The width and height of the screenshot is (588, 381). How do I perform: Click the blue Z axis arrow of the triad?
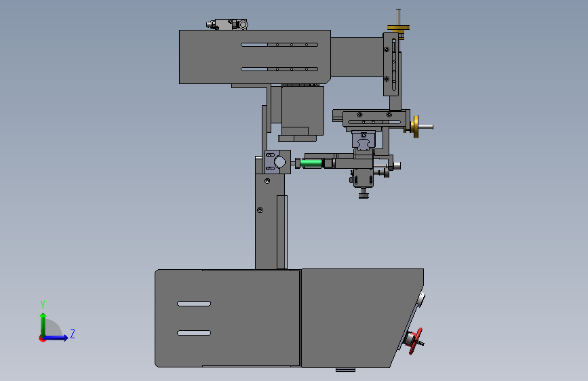click(56, 338)
